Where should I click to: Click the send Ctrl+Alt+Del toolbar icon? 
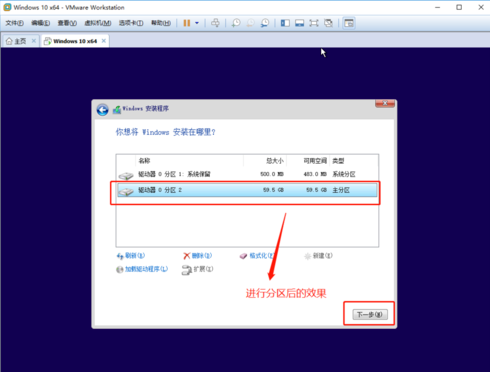(215, 23)
